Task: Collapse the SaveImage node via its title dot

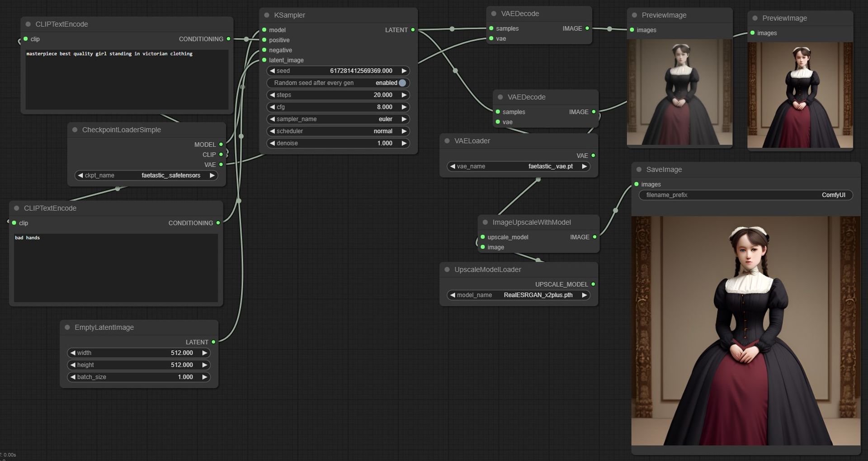Action: tap(639, 170)
